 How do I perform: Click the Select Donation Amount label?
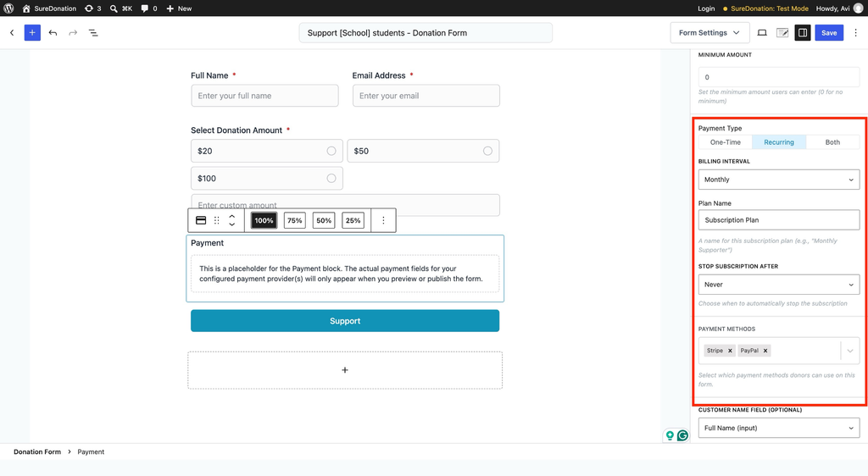tap(236, 130)
